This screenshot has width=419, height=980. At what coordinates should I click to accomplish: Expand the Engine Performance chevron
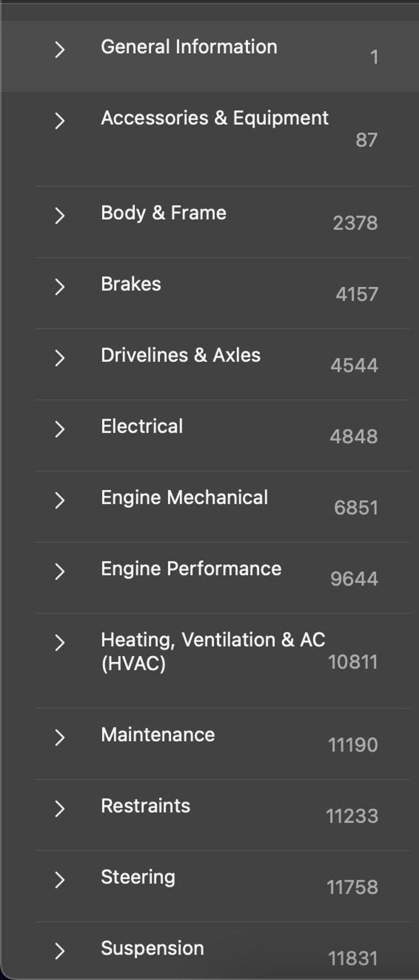60,572
